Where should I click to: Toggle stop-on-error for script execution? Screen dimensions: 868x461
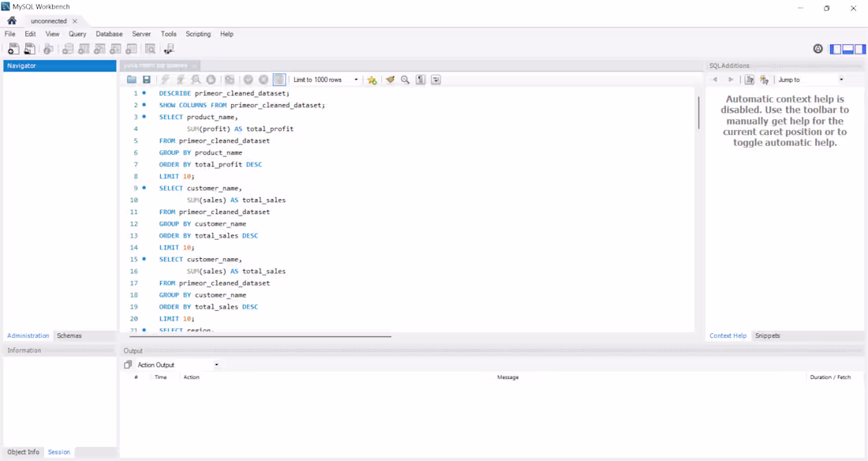229,80
